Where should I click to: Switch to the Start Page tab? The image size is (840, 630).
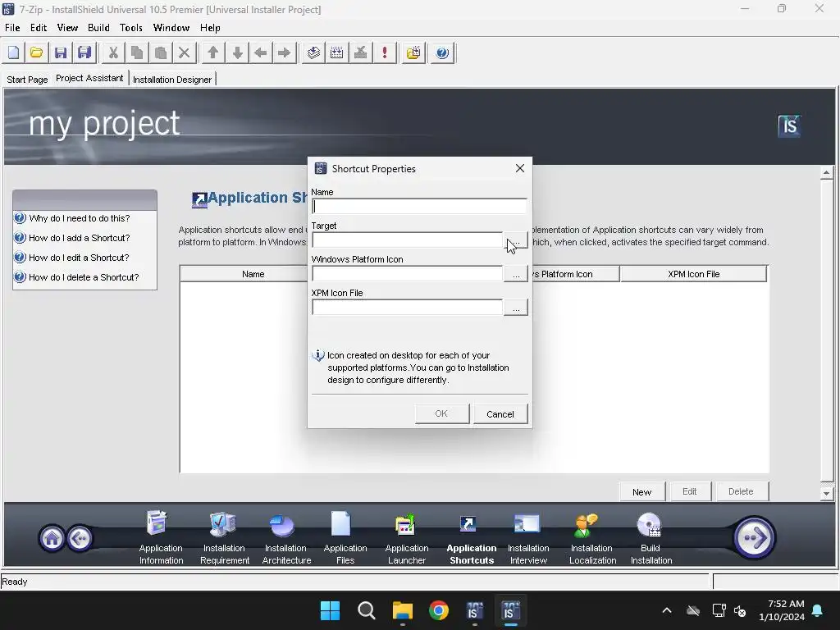tap(27, 80)
